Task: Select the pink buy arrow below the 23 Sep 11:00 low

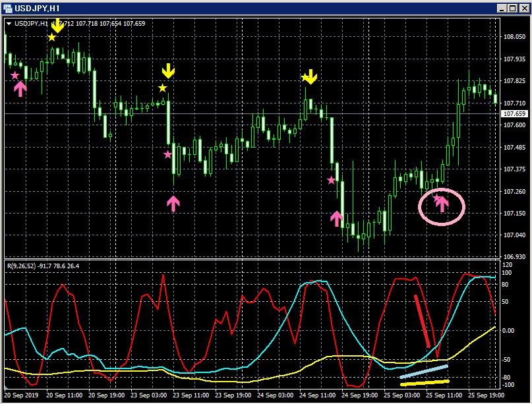Action: pyautogui.click(x=173, y=204)
